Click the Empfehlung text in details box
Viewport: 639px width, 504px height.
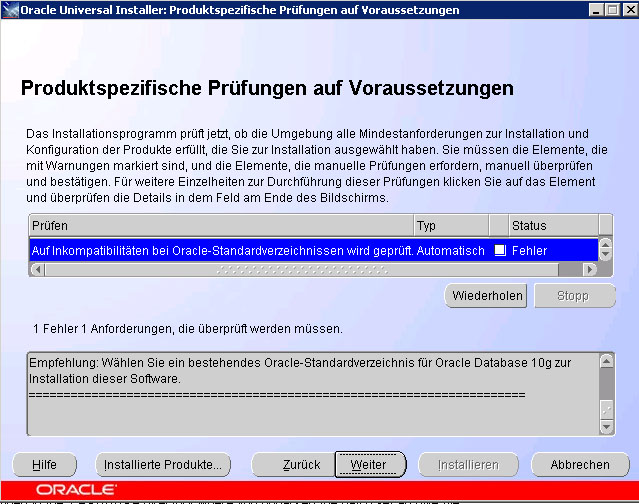[300, 370]
